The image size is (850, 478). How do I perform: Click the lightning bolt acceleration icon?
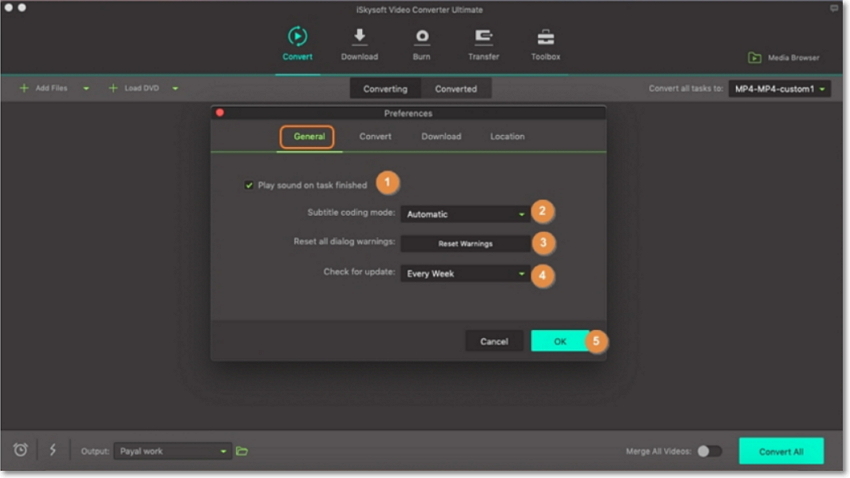(x=52, y=451)
